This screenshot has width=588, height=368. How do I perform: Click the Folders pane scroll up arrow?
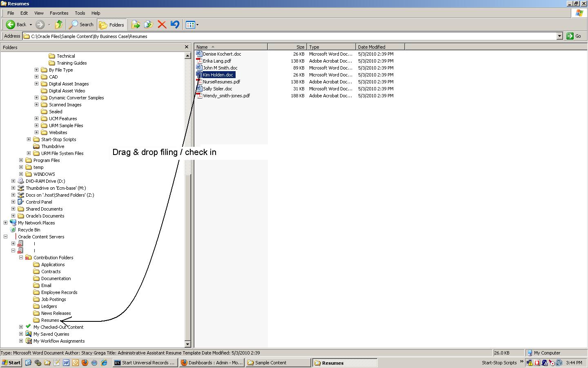coord(188,56)
